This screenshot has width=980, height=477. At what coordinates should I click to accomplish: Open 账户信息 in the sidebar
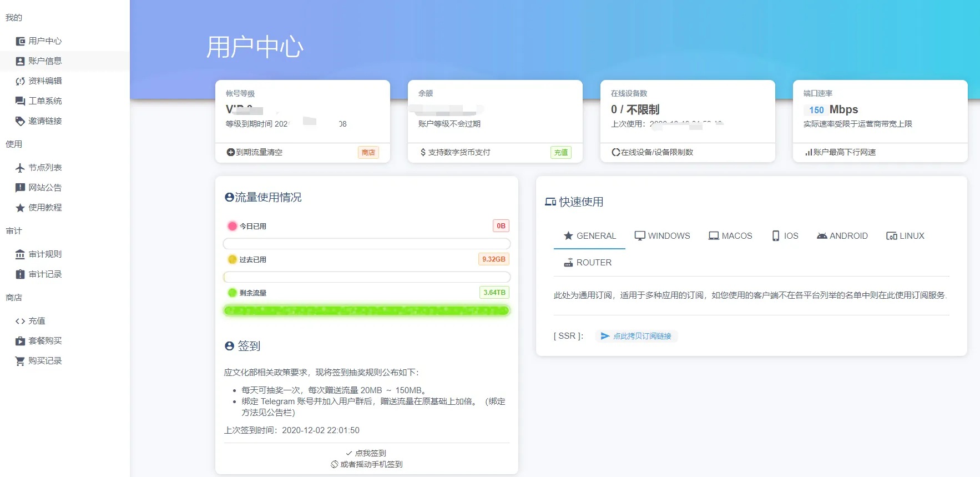click(65, 61)
